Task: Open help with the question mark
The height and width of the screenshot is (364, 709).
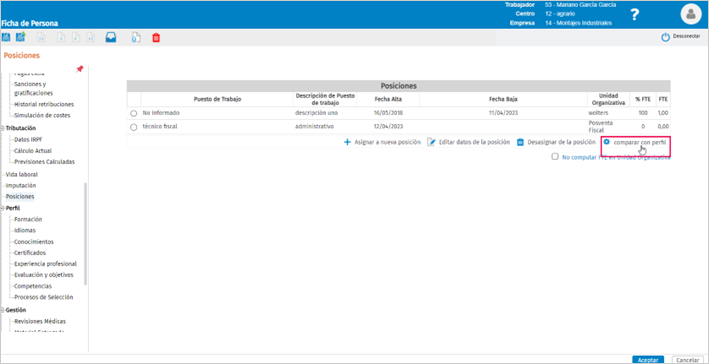Action: tap(634, 15)
